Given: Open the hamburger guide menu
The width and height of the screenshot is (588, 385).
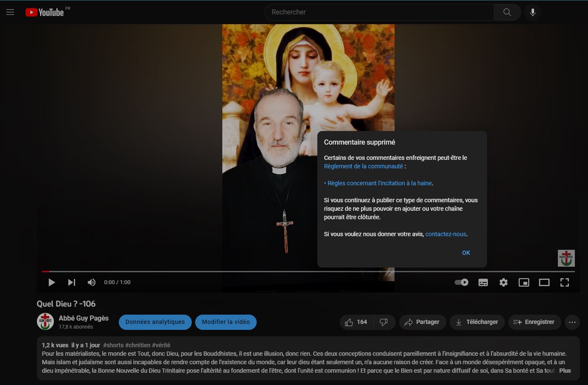Looking at the screenshot, I should click(x=10, y=12).
